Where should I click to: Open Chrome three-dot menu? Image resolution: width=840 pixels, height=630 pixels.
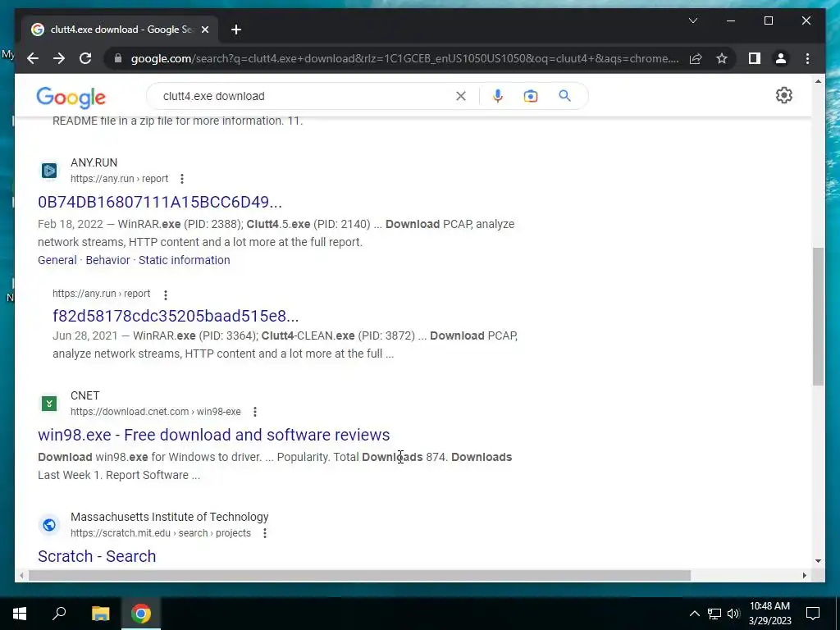tap(807, 58)
